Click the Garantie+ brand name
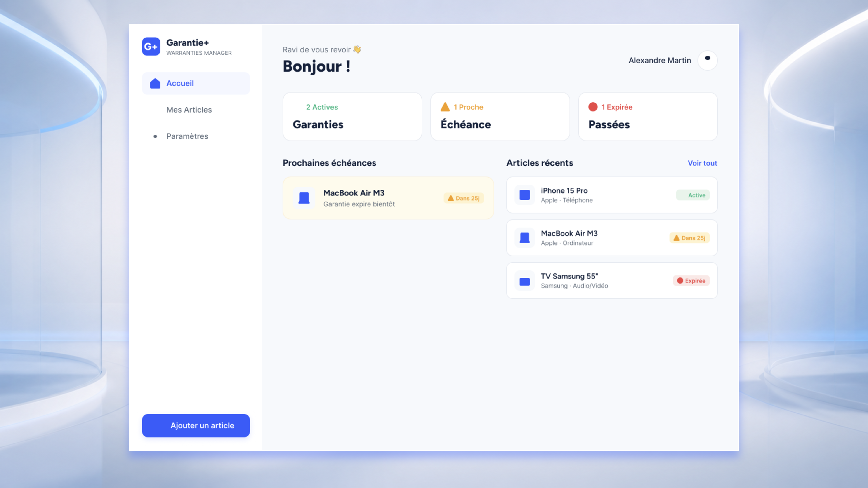 tap(187, 43)
